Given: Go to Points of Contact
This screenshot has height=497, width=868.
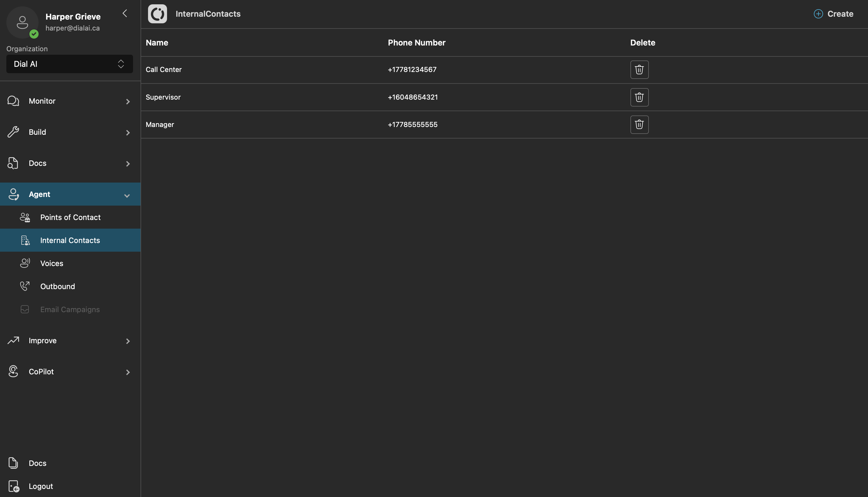Looking at the screenshot, I should pos(70,217).
